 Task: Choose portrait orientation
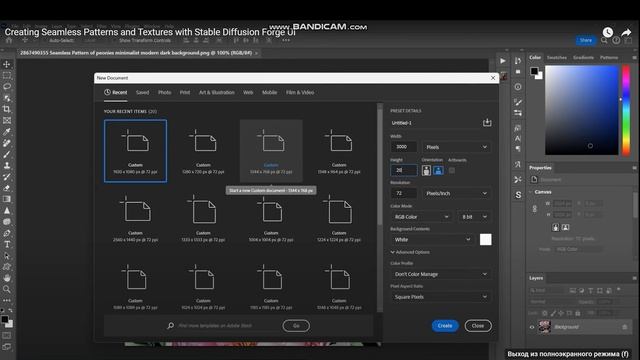click(426, 171)
